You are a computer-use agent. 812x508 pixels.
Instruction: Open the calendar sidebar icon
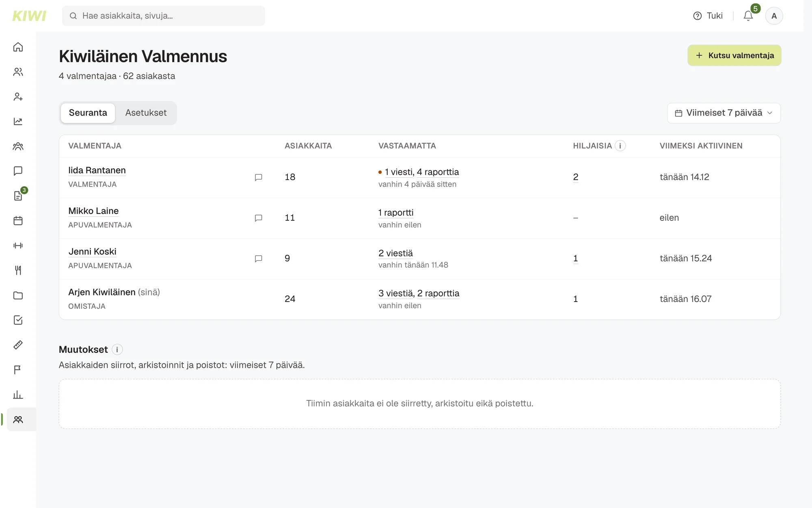pos(18,221)
